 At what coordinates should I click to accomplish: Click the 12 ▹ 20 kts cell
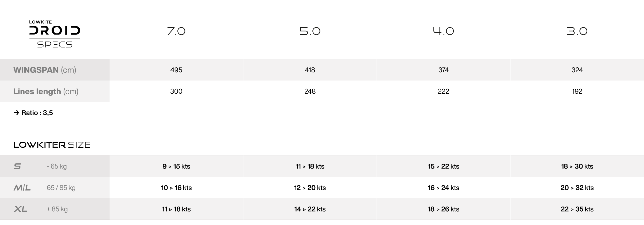tap(310, 188)
